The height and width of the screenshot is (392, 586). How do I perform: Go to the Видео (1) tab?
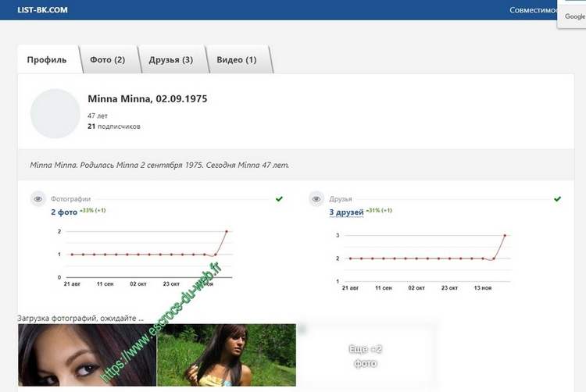tap(236, 59)
